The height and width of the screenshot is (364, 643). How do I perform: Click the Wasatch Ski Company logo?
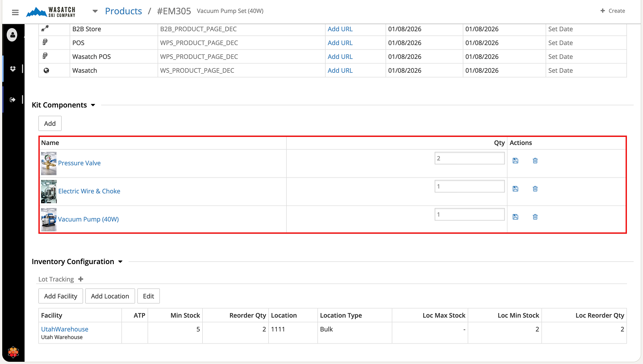pos(51,12)
